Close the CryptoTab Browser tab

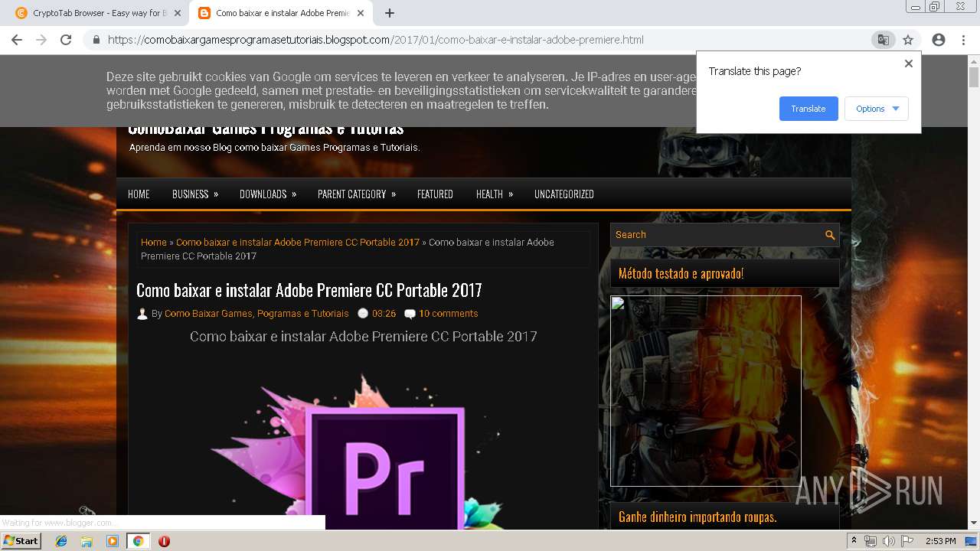coord(177,13)
